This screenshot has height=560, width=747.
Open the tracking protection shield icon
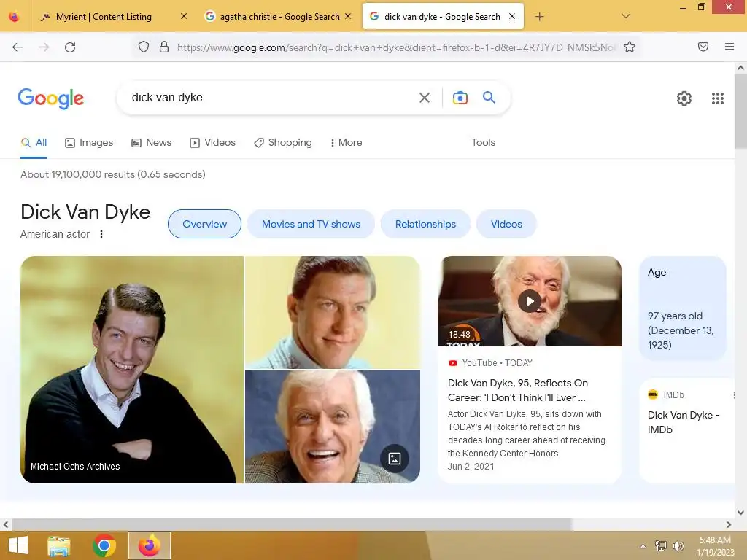[144, 47]
